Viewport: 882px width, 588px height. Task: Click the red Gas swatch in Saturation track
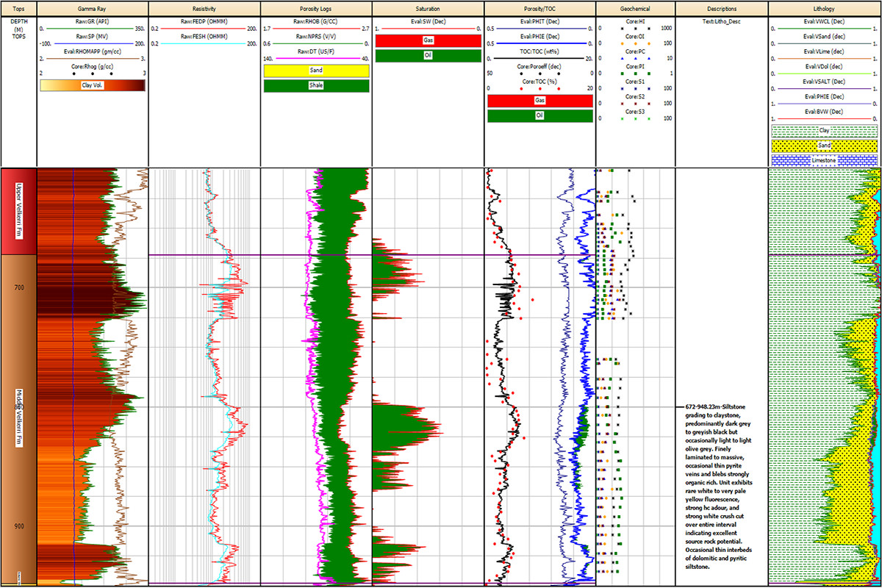point(428,41)
